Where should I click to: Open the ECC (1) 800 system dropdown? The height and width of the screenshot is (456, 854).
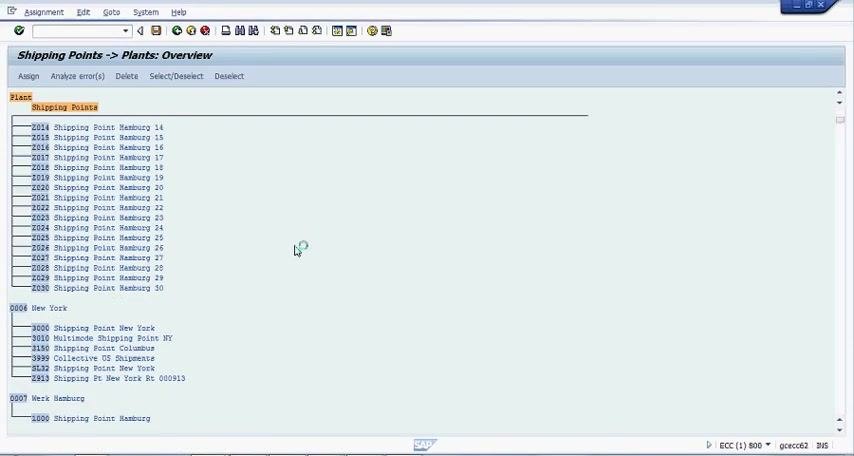point(767,445)
